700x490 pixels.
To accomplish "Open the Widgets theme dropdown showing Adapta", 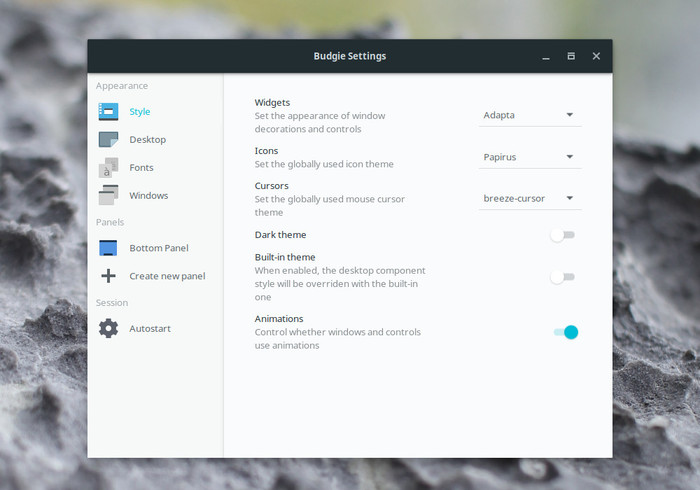I will pos(530,115).
